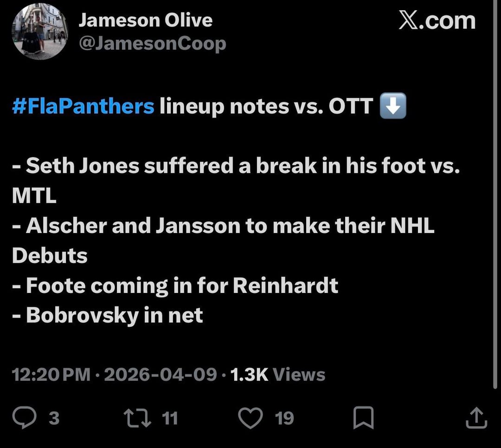Click the repost count of 11
501x448 pixels.
pyautogui.click(x=170, y=418)
